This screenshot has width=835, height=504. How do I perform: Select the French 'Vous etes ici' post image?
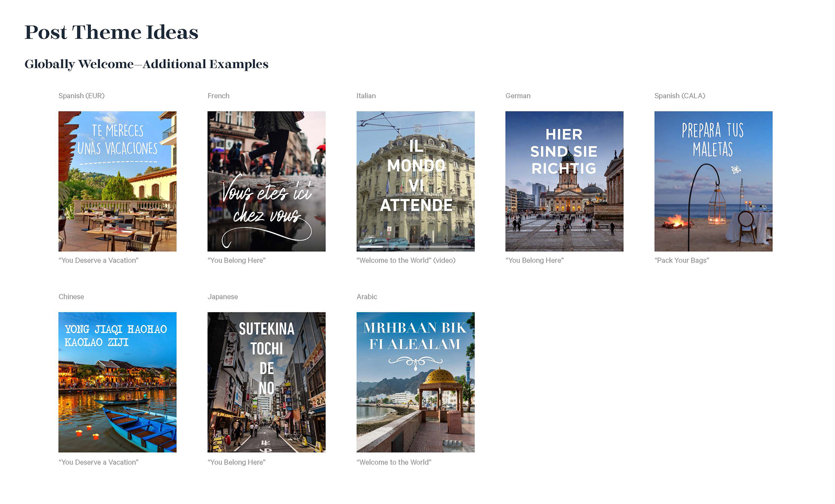point(266,181)
